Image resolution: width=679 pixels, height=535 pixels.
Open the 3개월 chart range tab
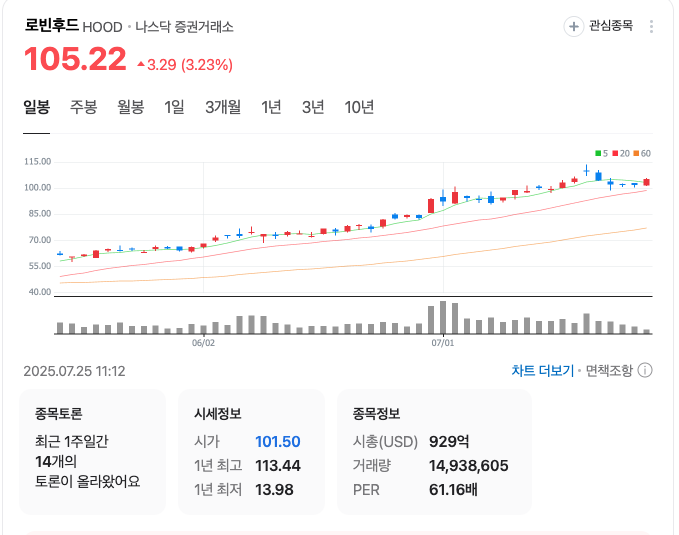point(223,107)
